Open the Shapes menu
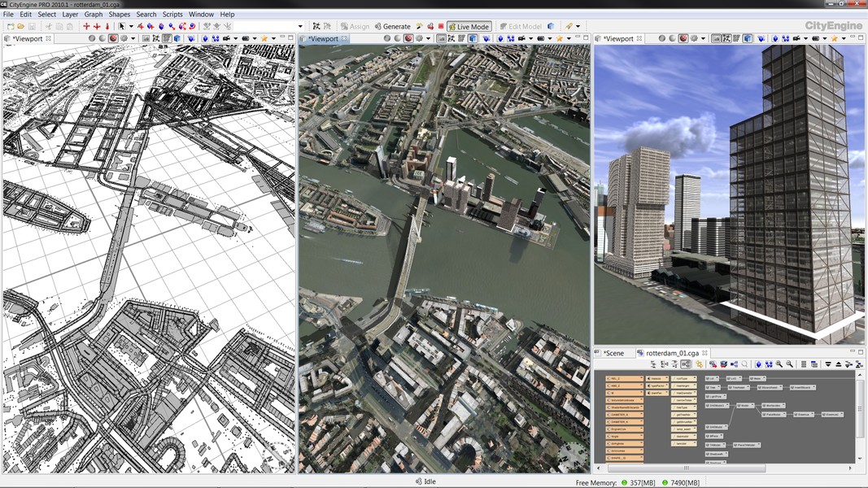The image size is (868, 488). (119, 15)
